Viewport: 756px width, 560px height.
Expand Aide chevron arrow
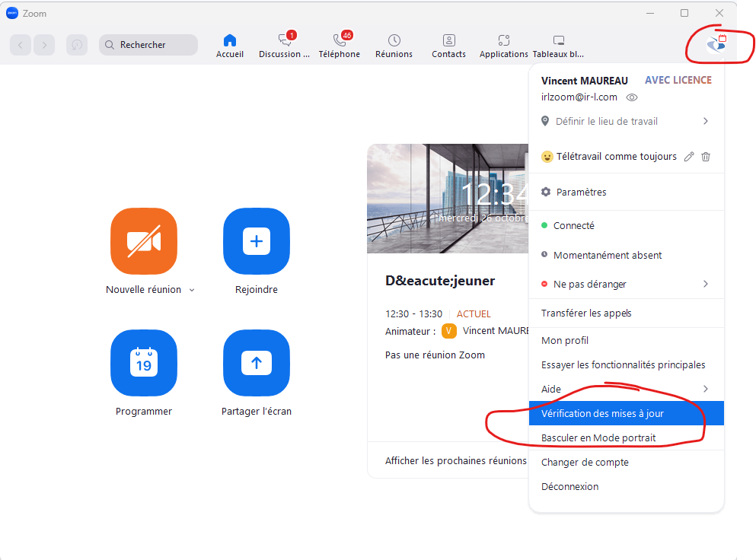tap(706, 389)
